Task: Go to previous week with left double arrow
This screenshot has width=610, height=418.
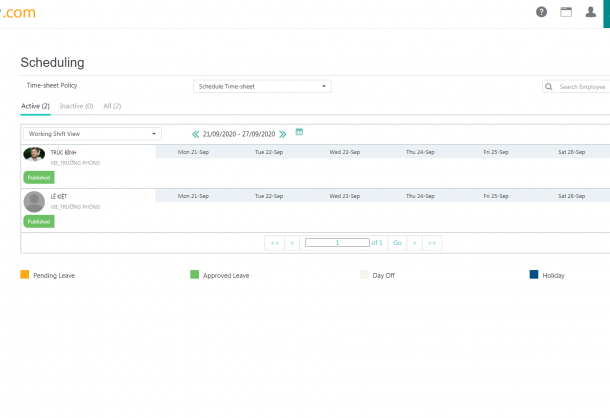Action: tap(196, 133)
